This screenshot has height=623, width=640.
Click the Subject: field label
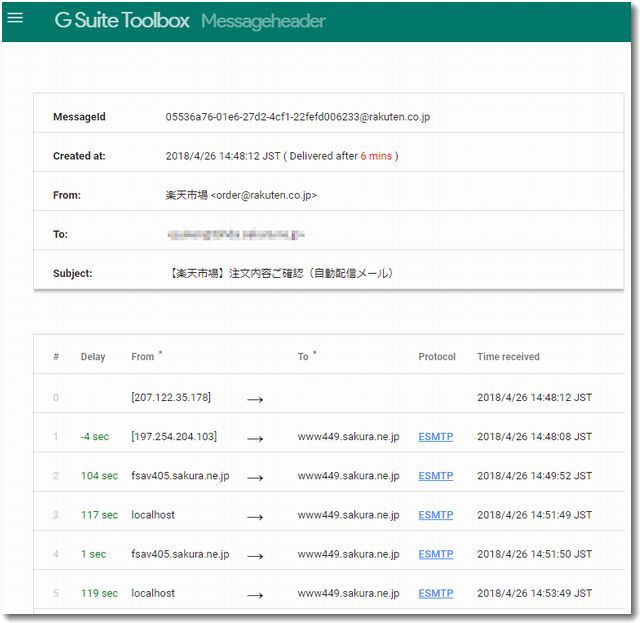pyautogui.click(x=73, y=273)
